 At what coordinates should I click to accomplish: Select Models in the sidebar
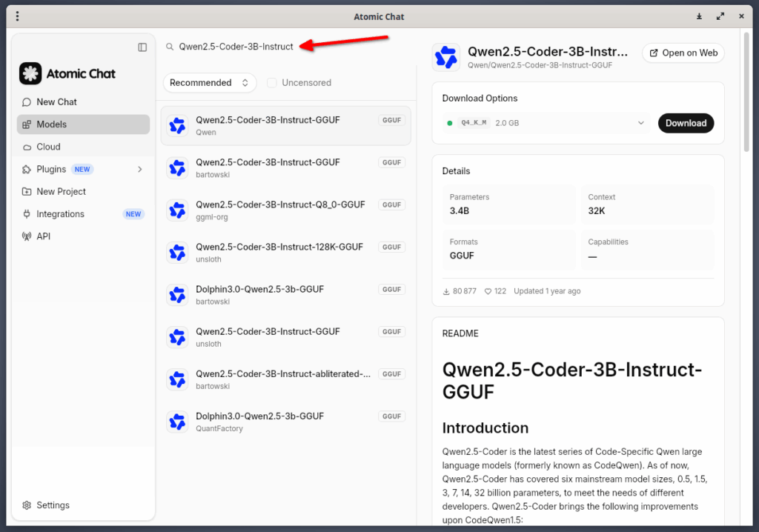[x=83, y=124]
